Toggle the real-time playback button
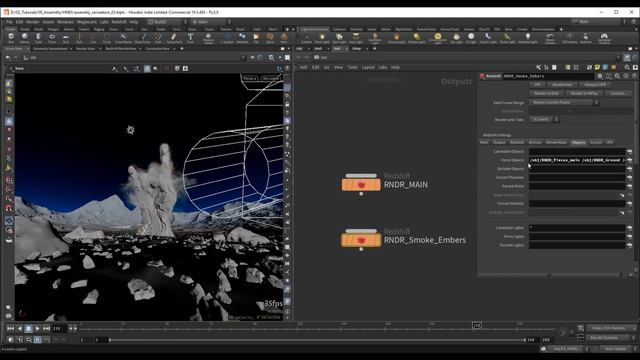Image resolution: width=640 pixels, height=360 pixels. click(x=37, y=340)
